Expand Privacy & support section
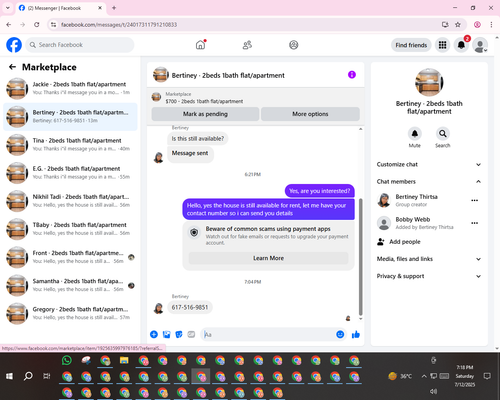This screenshot has height=400, width=500. [429, 276]
